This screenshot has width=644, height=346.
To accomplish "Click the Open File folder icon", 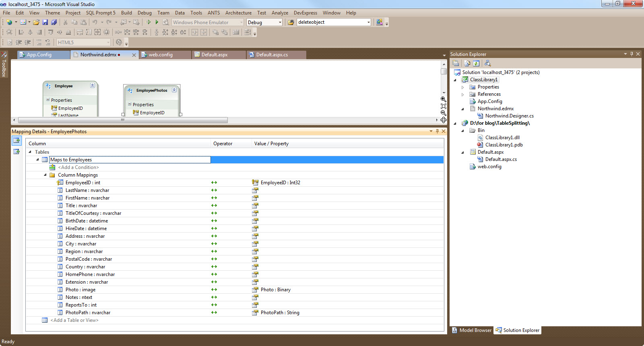I will pos(36,22).
